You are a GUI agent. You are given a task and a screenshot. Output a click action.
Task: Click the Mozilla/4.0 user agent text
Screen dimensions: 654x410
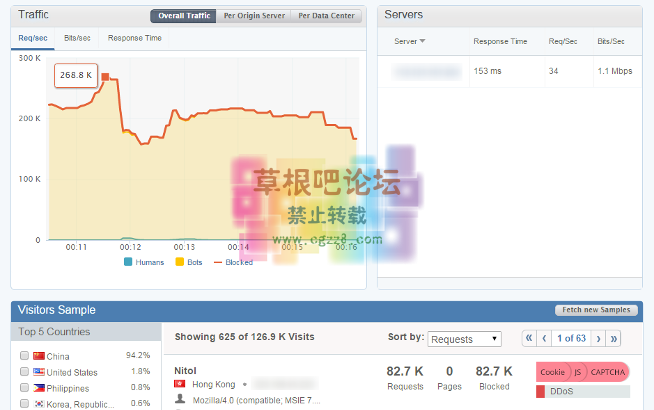(x=256, y=400)
